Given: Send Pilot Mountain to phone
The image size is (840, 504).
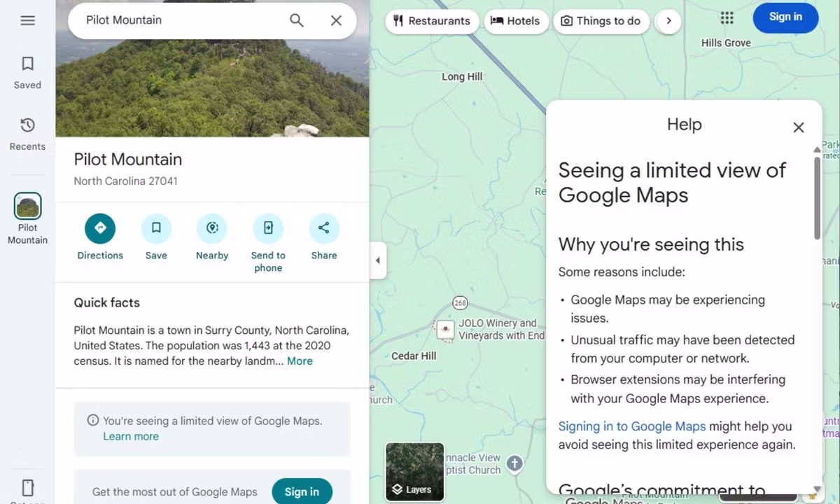Looking at the screenshot, I should (x=268, y=227).
